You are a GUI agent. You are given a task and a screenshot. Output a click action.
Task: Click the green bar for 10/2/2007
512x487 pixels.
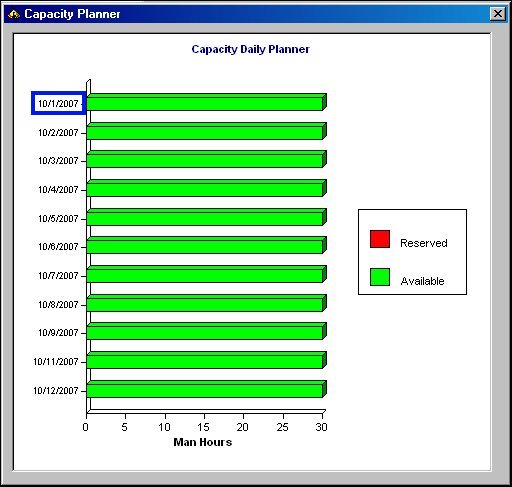click(207, 131)
